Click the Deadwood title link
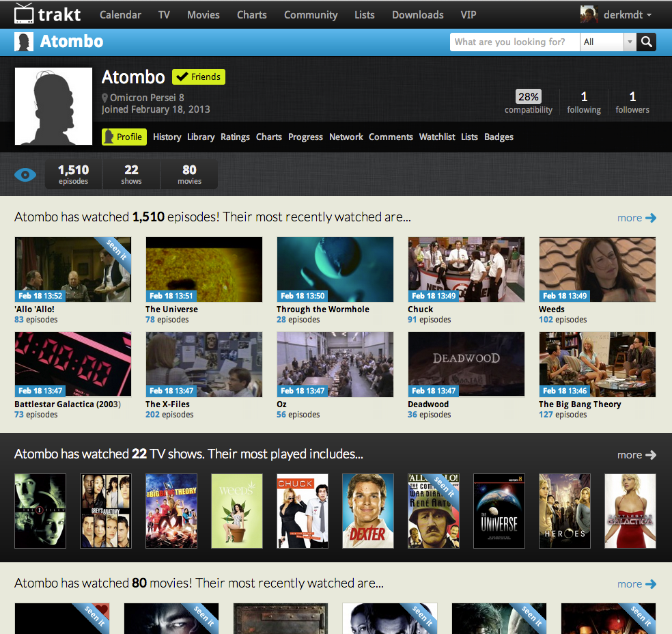 428,404
